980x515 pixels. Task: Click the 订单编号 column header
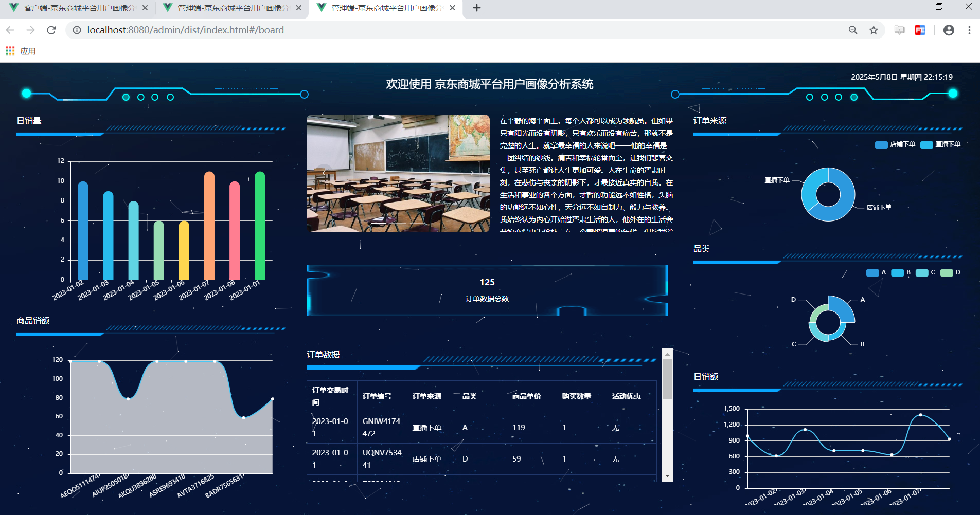point(382,396)
